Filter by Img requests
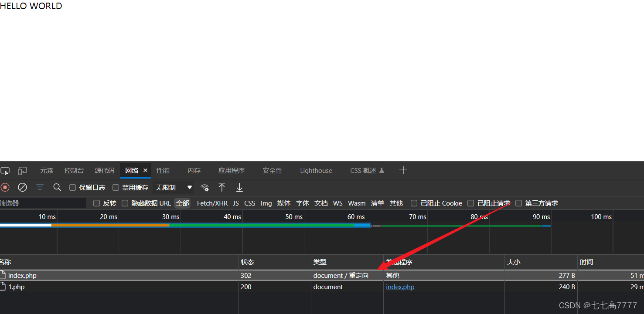 (x=266, y=203)
